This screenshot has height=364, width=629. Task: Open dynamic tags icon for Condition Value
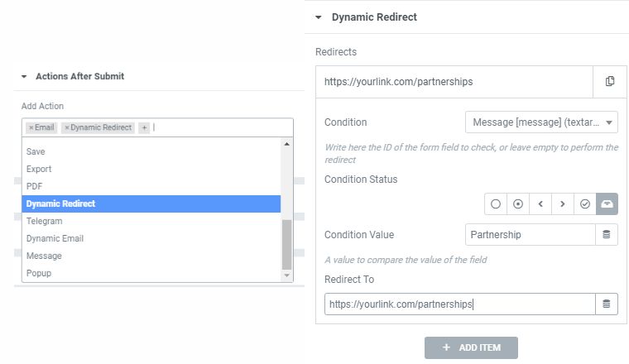tap(606, 235)
